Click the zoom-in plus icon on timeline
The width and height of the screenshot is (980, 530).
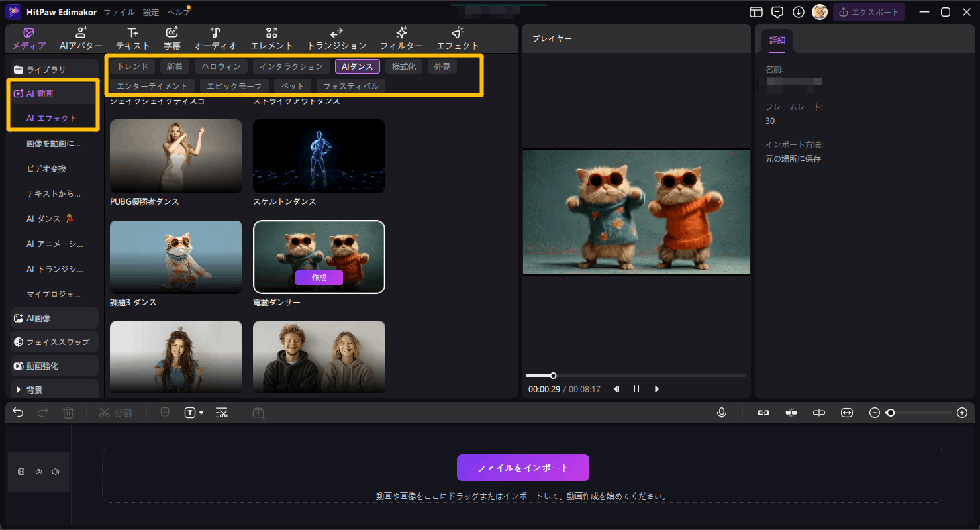click(962, 413)
